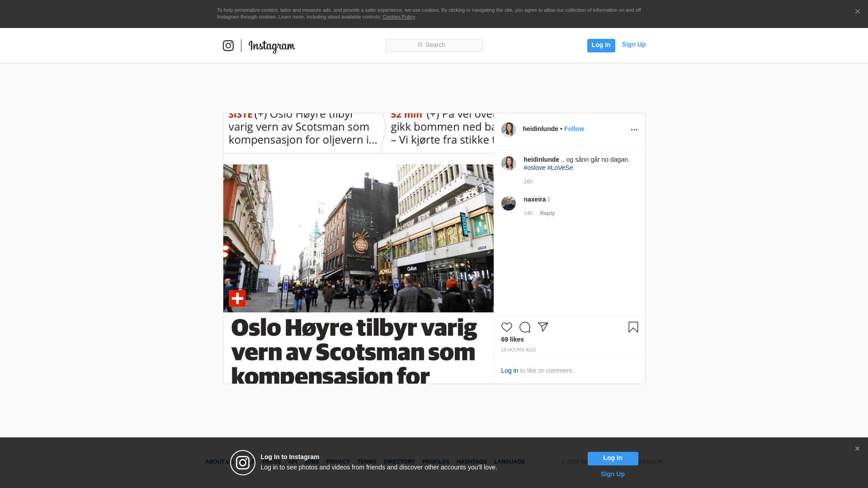
Task: Open the #LoVeSe hashtag
Action: coord(560,168)
